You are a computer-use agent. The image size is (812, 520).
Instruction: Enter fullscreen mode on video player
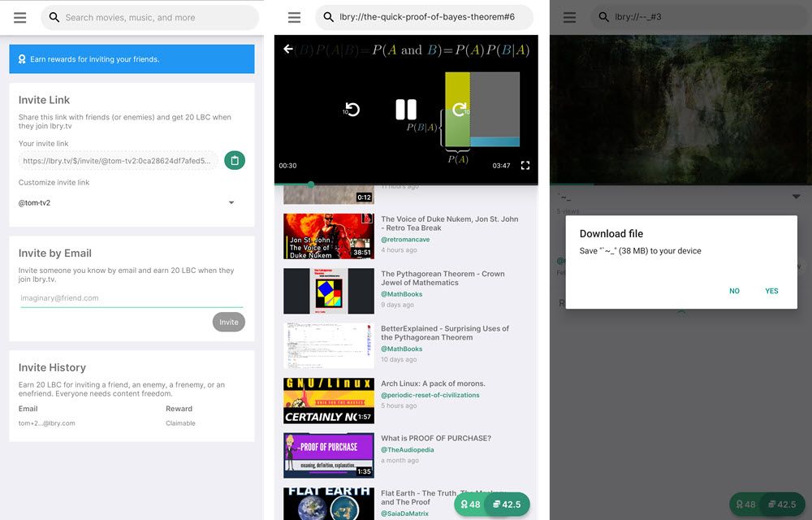click(525, 165)
